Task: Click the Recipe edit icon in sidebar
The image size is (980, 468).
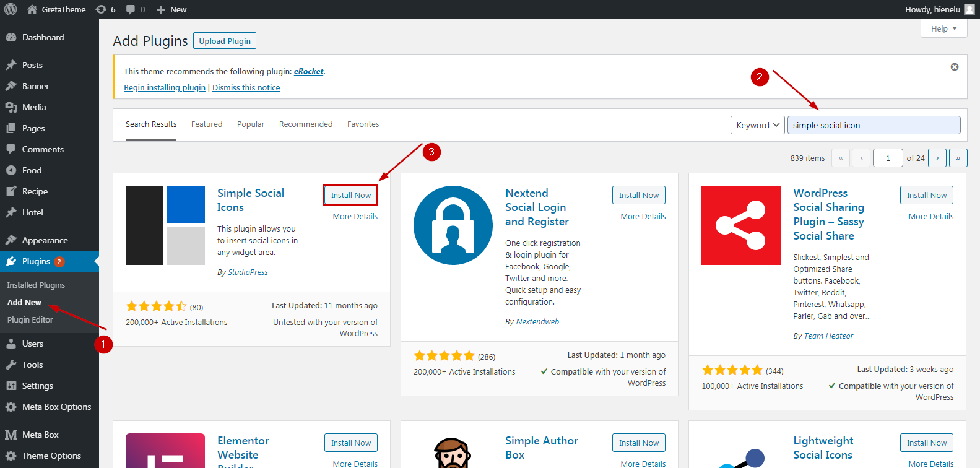Action: click(x=11, y=191)
